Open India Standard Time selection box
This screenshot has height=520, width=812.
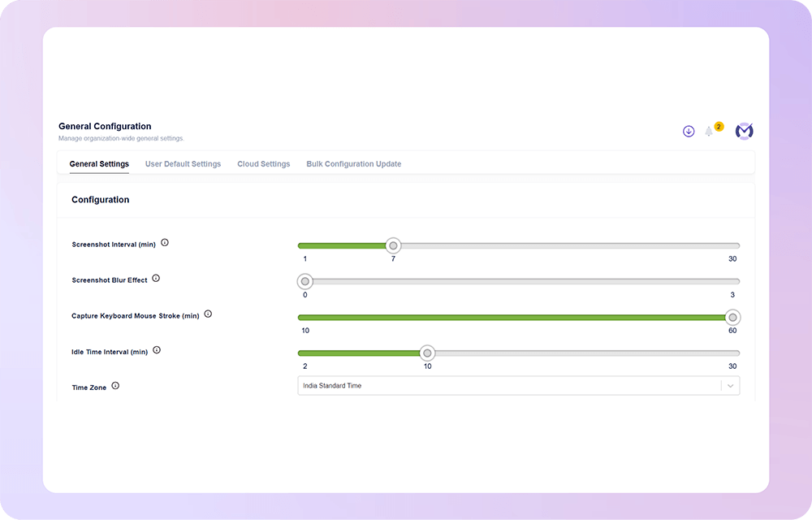pyautogui.click(x=518, y=386)
